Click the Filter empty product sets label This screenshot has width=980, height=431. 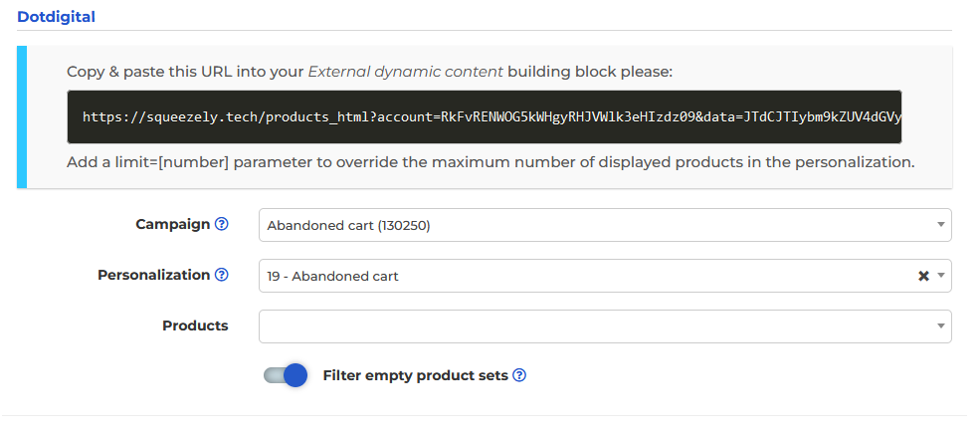[x=415, y=375]
